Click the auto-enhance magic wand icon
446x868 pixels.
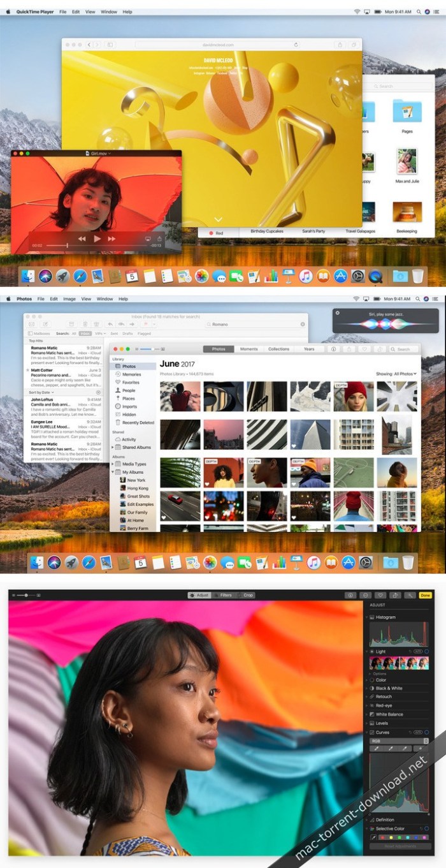(410, 595)
